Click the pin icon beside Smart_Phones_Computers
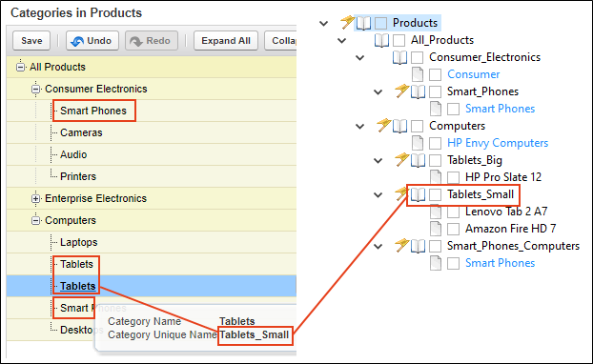 [x=401, y=245]
